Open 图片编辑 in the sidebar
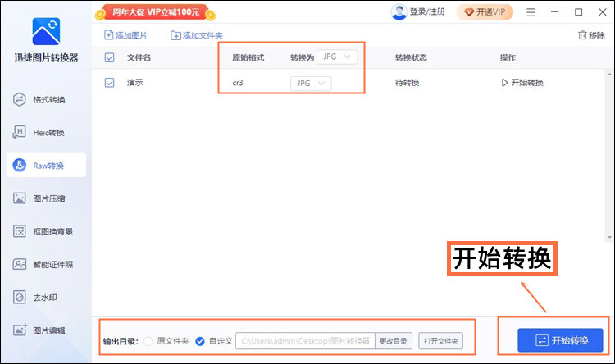Viewport: 615px width, 364px height. coord(39,330)
